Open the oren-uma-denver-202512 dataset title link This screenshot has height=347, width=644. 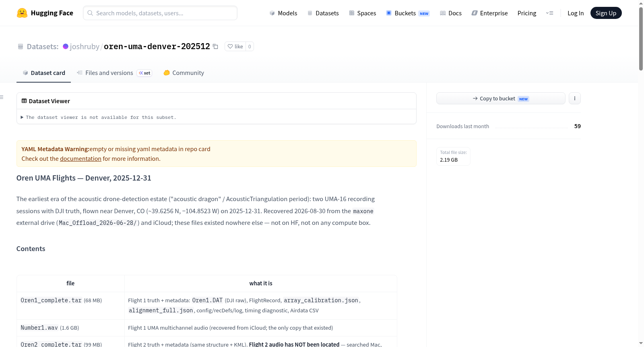click(157, 46)
